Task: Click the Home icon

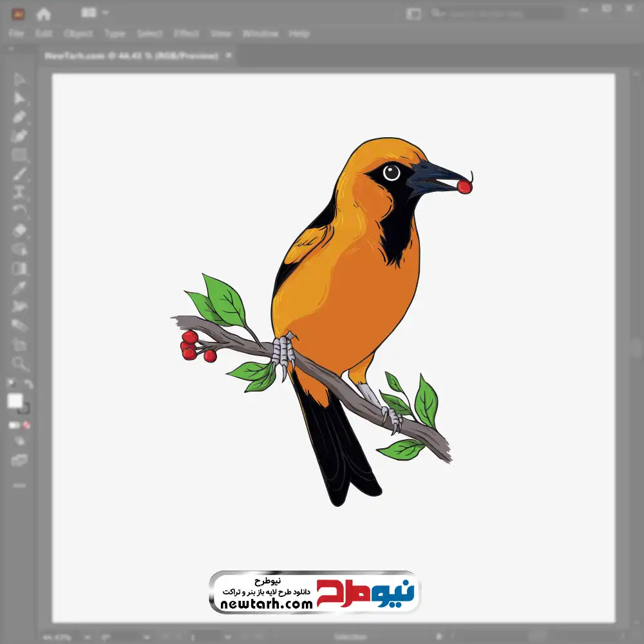Action: pos(44,14)
